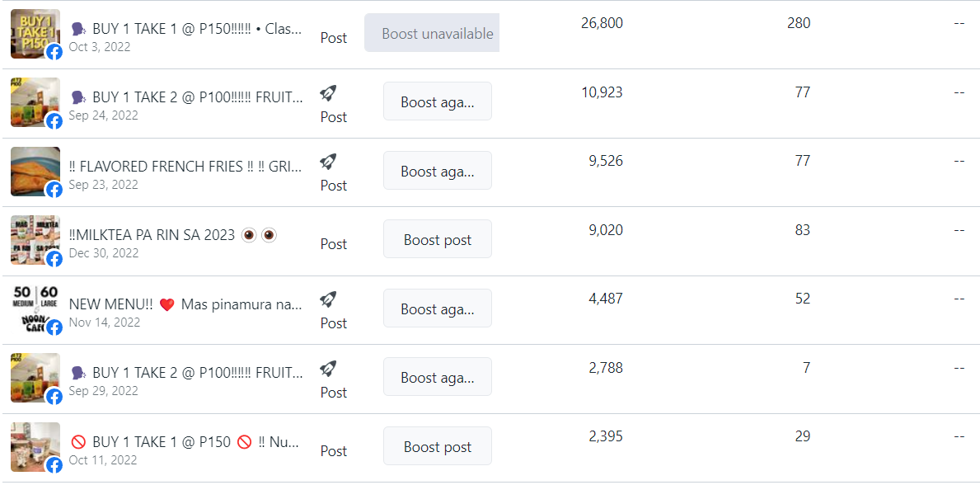
Task: Open the French fries post thumbnail
Action: pyautogui.click(x=35, y=172)
